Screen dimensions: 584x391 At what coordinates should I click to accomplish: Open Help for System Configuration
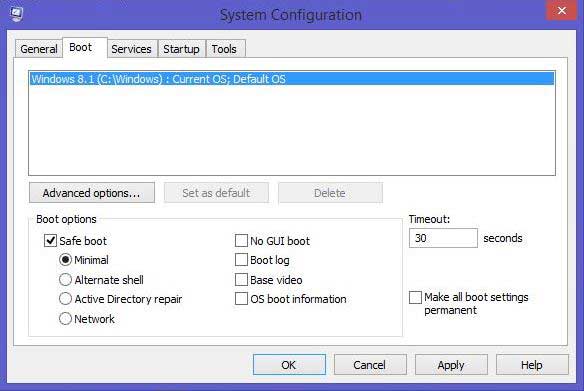point(532,365)
